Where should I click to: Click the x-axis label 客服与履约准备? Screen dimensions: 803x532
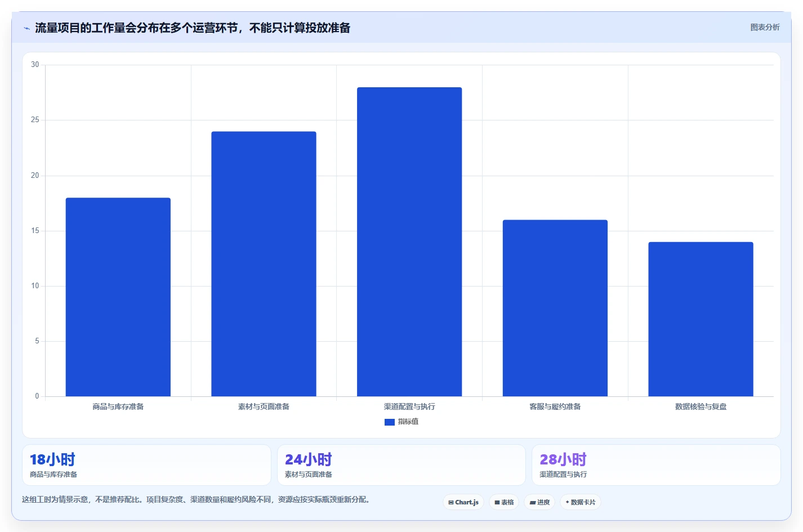point(555,406)
